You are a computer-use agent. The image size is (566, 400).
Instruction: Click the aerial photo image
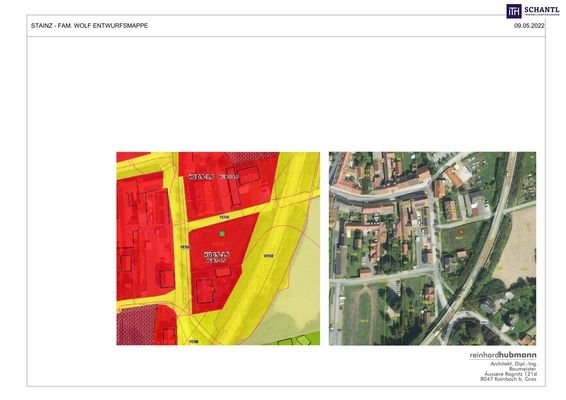click(432, 248)
